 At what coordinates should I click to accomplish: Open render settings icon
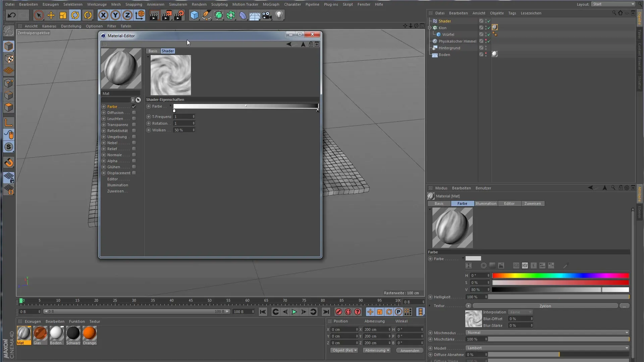tap(179, 15)
